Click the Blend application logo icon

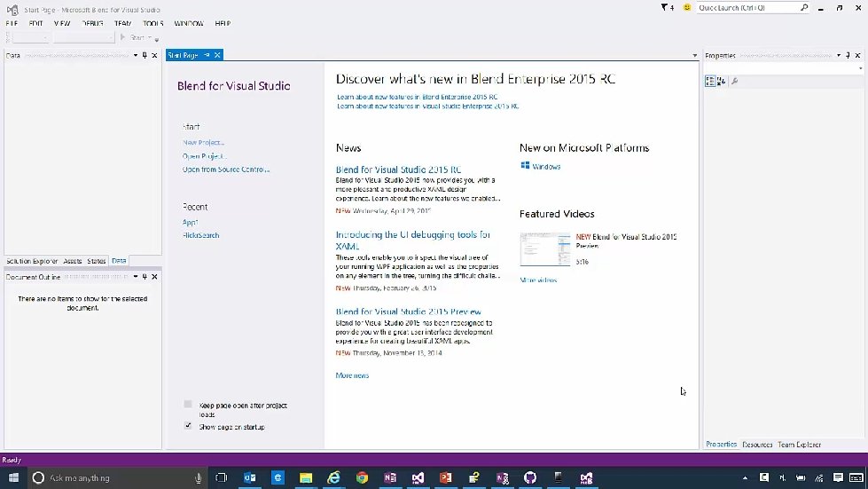tap(12, 10)
